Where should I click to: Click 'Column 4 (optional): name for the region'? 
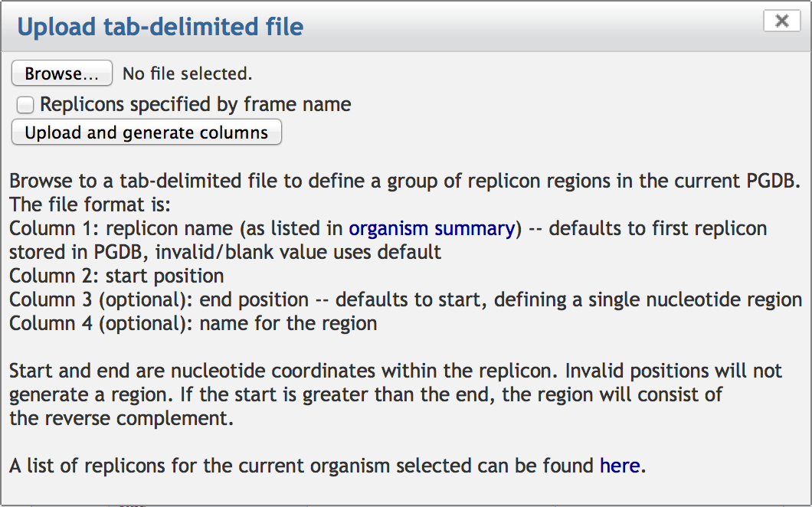[x=193, y=324]
